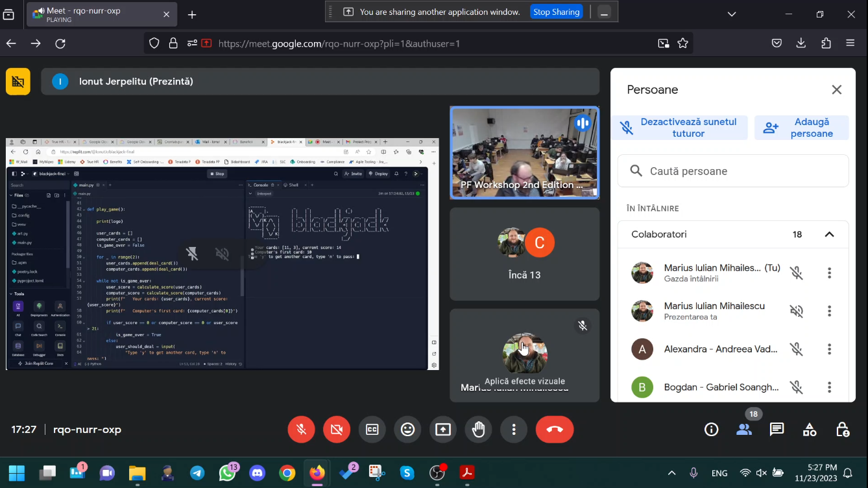Click Stop Sharing in the sharing bar
Image resolution: width=868 pixels, height=488 pixels.
(556, 12)
